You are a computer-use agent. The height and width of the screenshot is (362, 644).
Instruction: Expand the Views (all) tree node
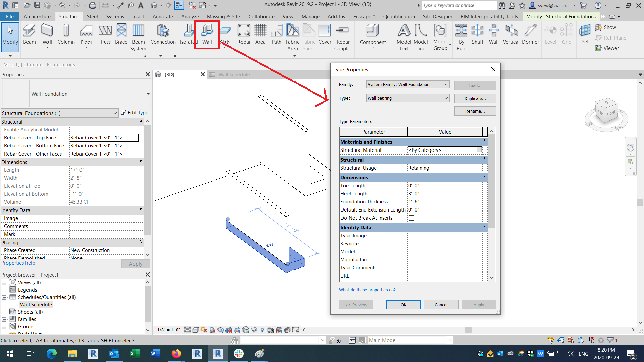[4, 283]
